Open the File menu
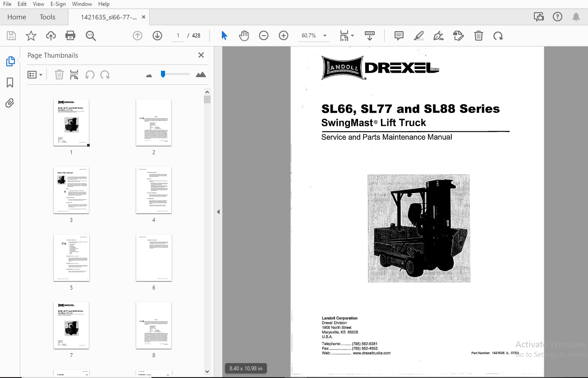This screenshot has width=588, height=378. click(7, 4)
